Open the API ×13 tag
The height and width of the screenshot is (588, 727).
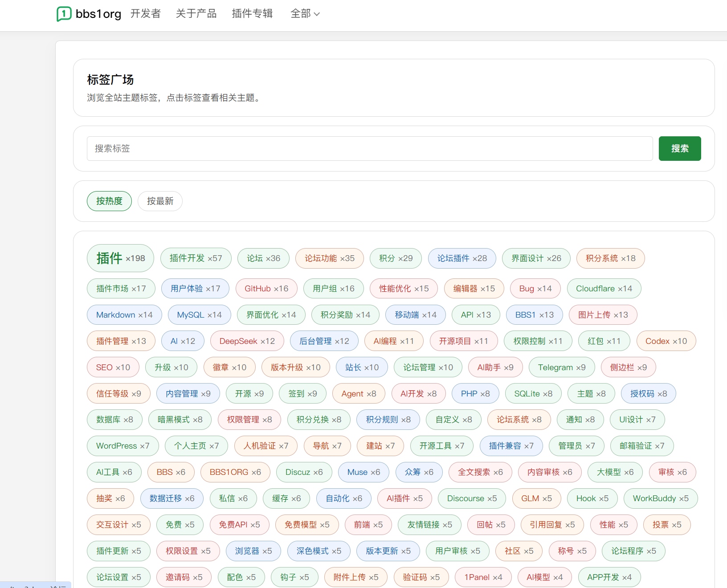coord(476,315)
